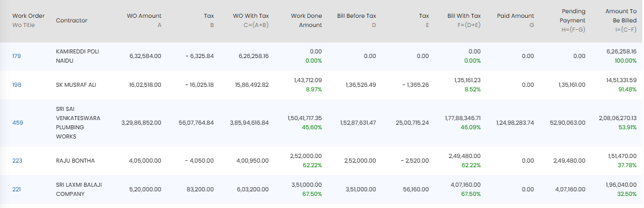
Task: Click bill with tax percentage 8.52%
Action: [x=473, y=89]
